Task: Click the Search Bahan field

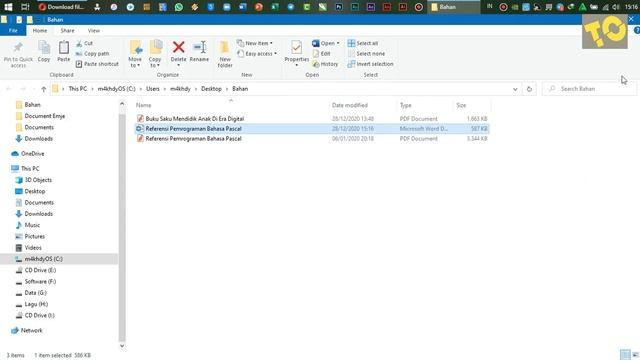Action: click(589, 89)
